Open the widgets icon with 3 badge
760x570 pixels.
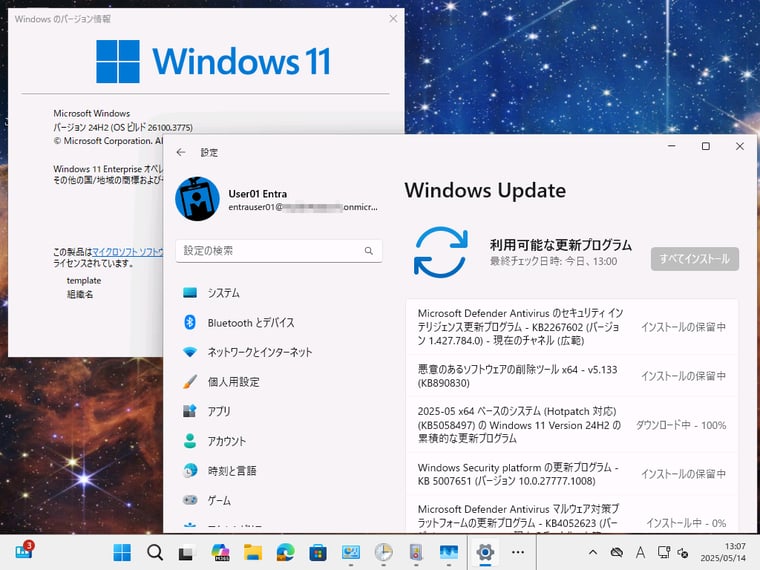24,551
